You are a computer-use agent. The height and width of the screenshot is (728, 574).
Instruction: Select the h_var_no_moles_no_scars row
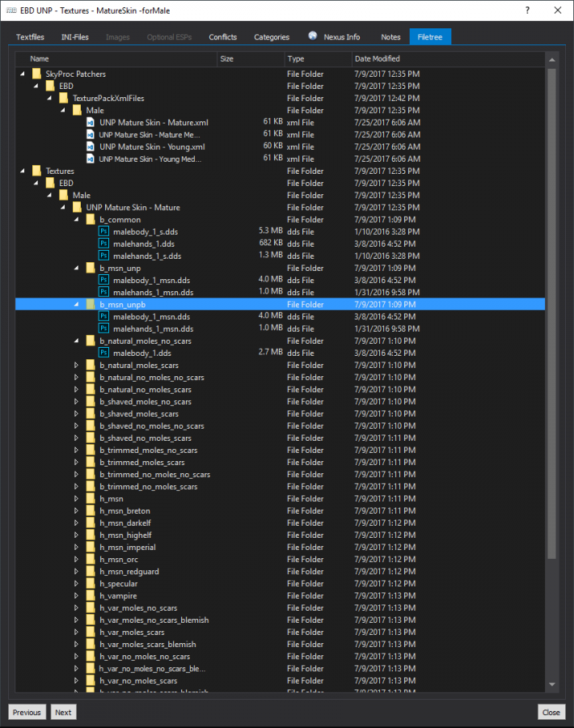coord(281,656)
